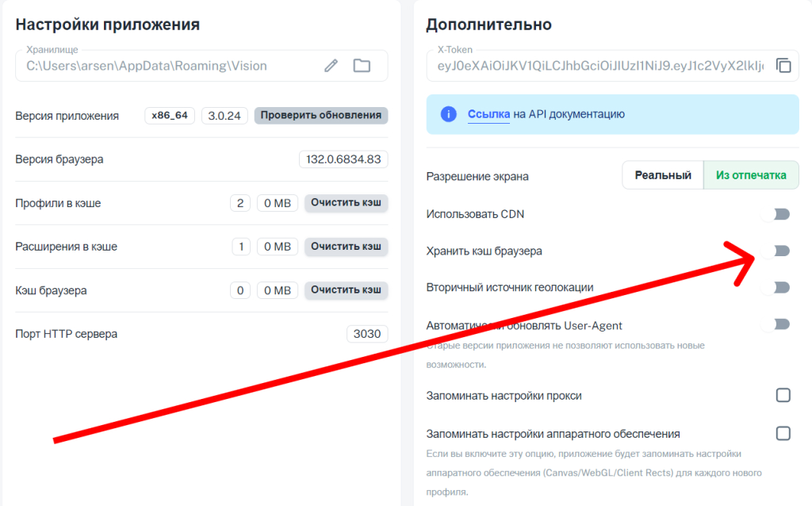Screen dimensions: 812x506
Task: Click the x86_64 architecture badge
Action: pos(170,116)
